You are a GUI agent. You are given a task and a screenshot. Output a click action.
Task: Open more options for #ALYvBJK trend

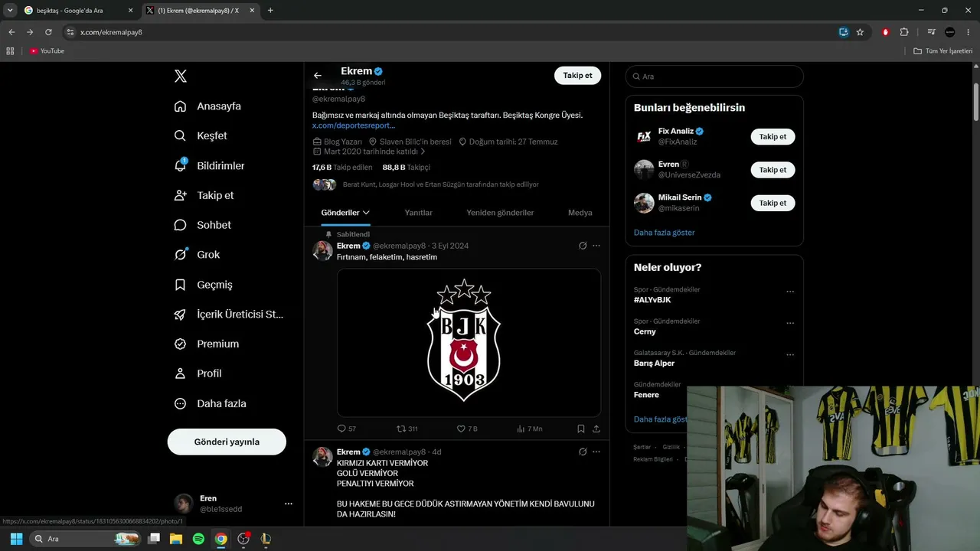click(x=790, y=292)
